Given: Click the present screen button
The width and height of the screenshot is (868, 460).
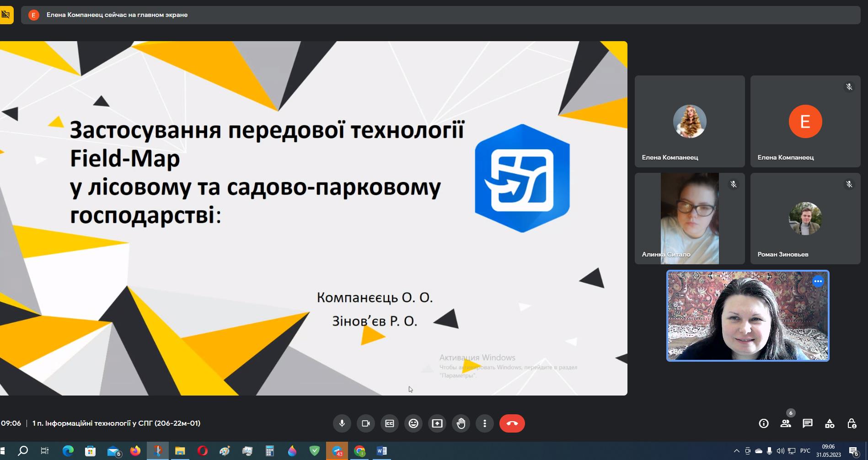Looking at the screenshot, I should pyautogui.click(x=437, y=423).
